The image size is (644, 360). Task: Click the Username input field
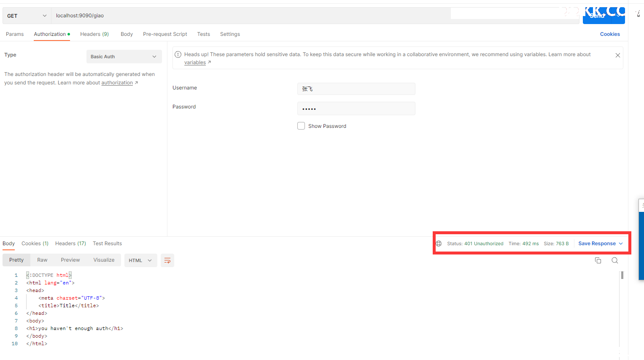[x=356, y=89]
